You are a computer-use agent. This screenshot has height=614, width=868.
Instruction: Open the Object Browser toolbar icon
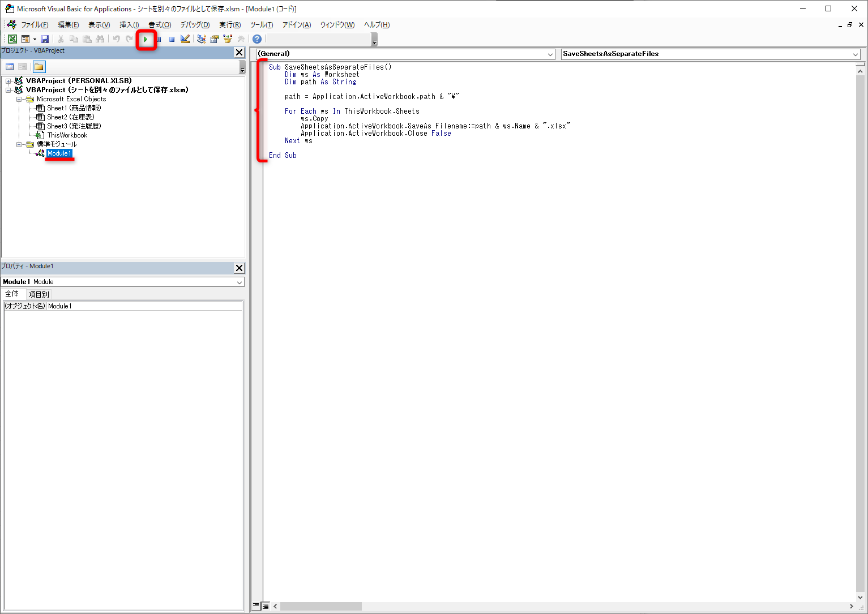click(x=228, y=39)
